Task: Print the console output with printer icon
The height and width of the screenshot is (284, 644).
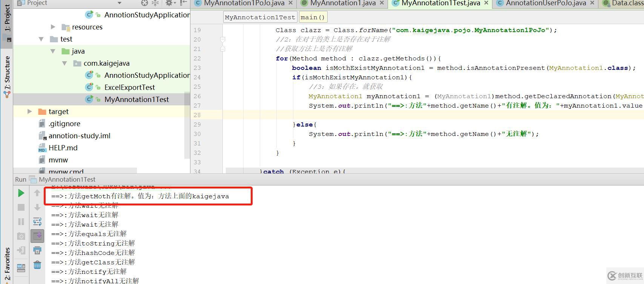Action: 37,250
